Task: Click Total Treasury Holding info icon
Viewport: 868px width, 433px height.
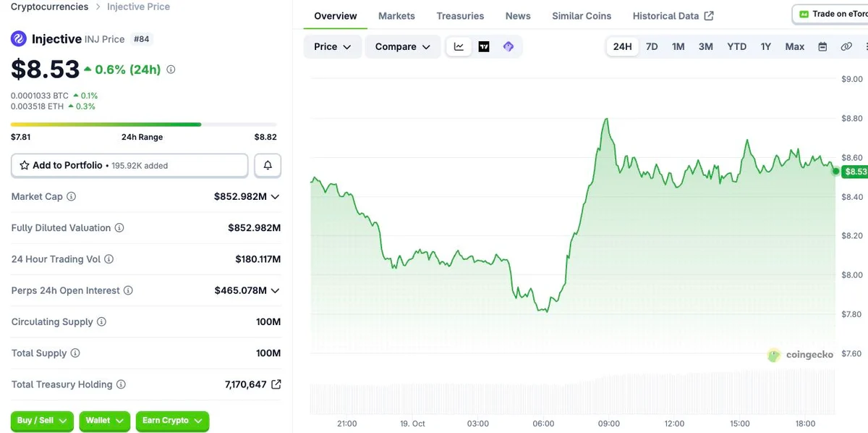Action: [121, 384]
